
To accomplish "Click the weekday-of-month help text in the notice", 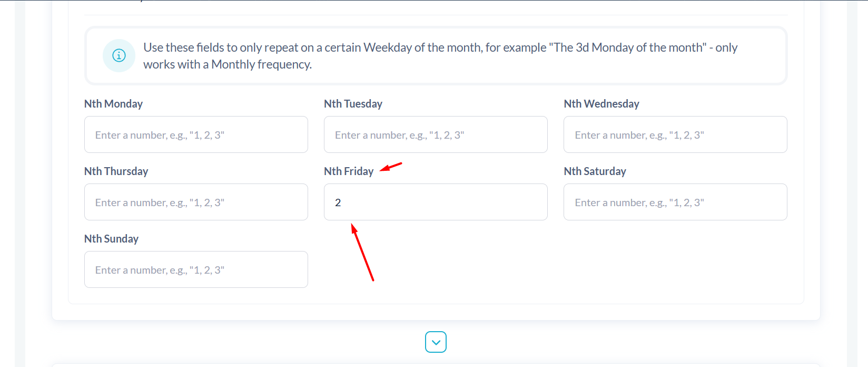I will tap(440, 56).
